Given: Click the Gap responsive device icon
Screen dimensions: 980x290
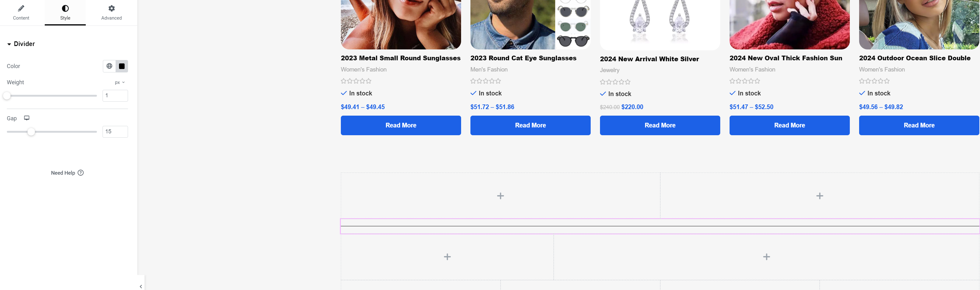Looking at the screenshot, I should [x=27, y=118].
